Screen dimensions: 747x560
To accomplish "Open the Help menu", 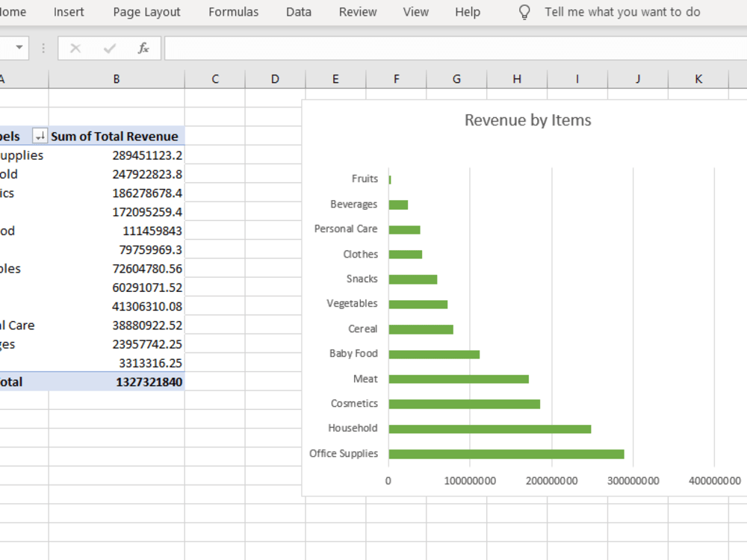I will (x=467, y=11).
